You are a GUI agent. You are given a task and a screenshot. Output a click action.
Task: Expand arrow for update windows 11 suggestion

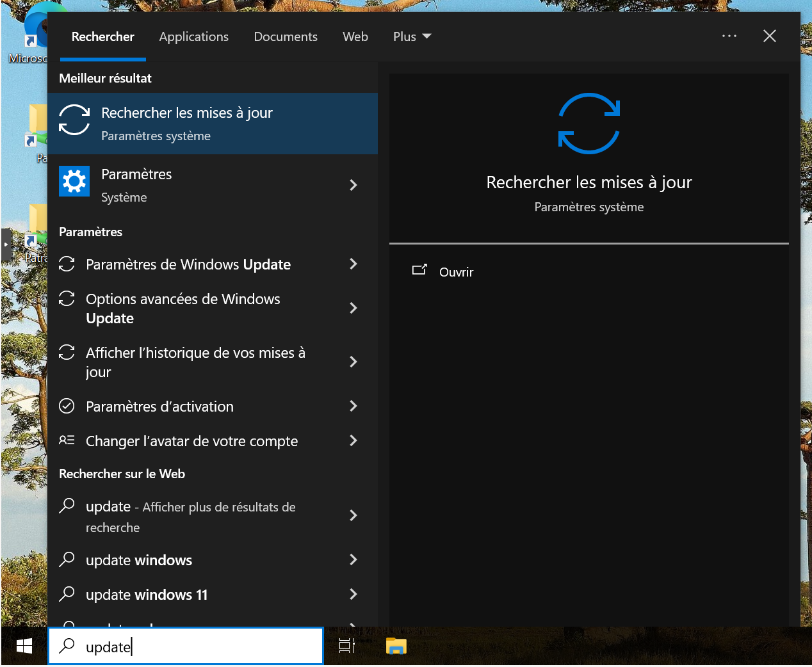(353, 594)
